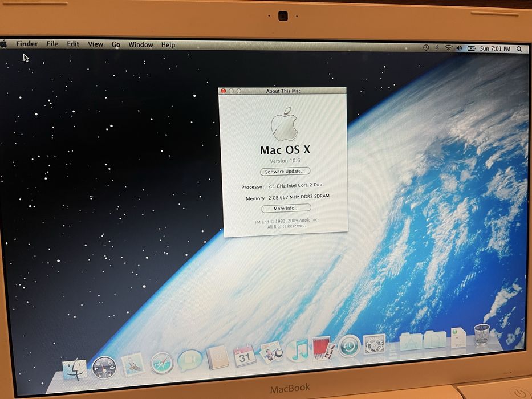Viewport: 532px width, 399px height.
Task: Launch Safari compass icon in Dock
Action: [161, 363]
